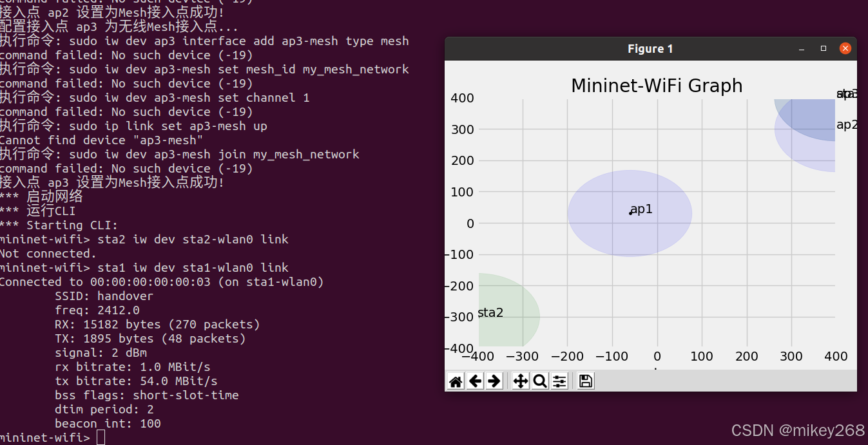Click the CSDN @mikey268 watermark

(x=798, y=430)
